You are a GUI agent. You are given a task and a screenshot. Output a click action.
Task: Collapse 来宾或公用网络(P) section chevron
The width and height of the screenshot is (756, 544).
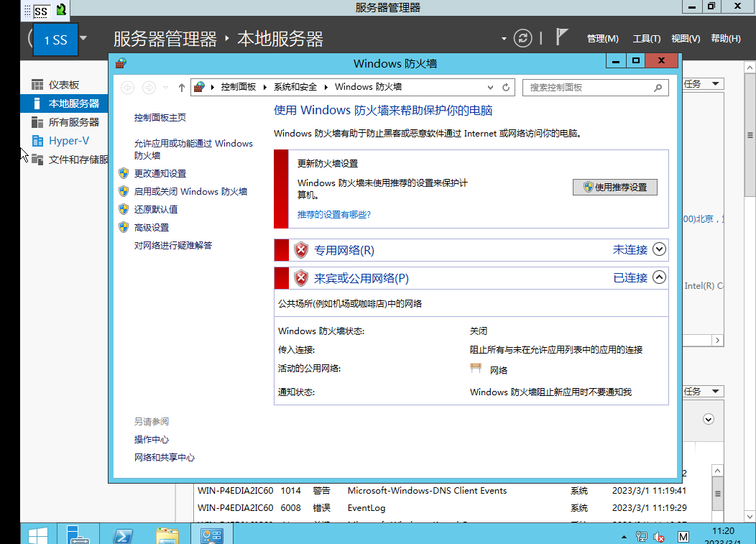tap(659, 277)
